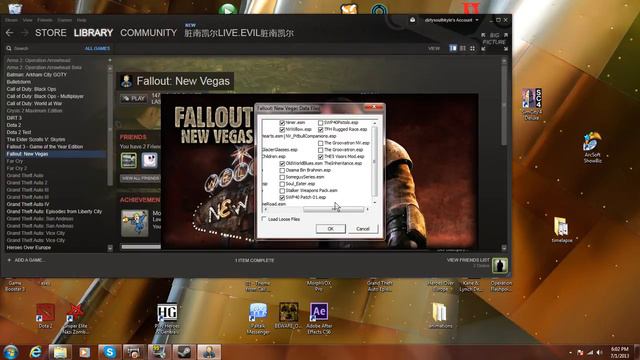Click the Data Files horizontal scrollbar thumb
The height and width of the screenshot is (360, 640).
tap(333, 209)
